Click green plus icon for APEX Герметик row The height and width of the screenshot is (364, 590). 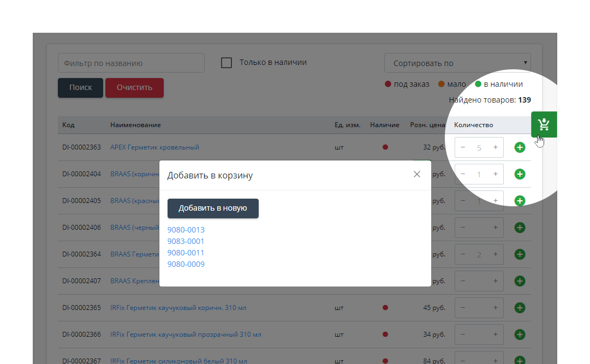point(520,147)
